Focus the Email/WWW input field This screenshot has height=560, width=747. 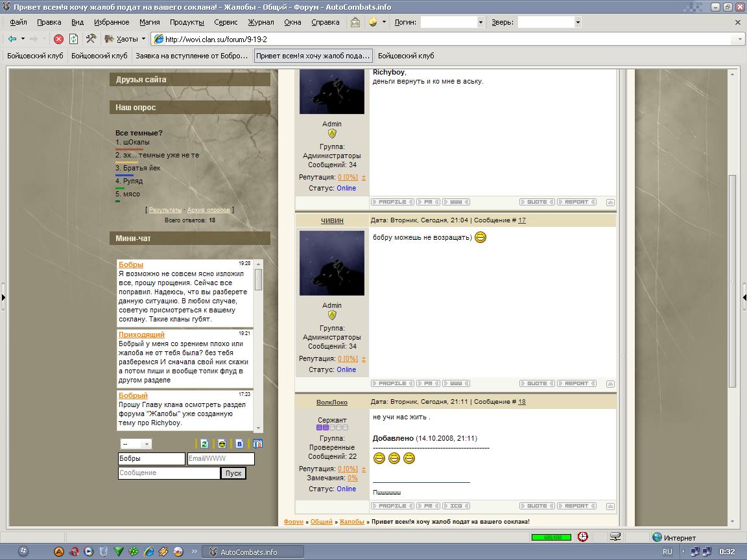click(x=220, y=459)
